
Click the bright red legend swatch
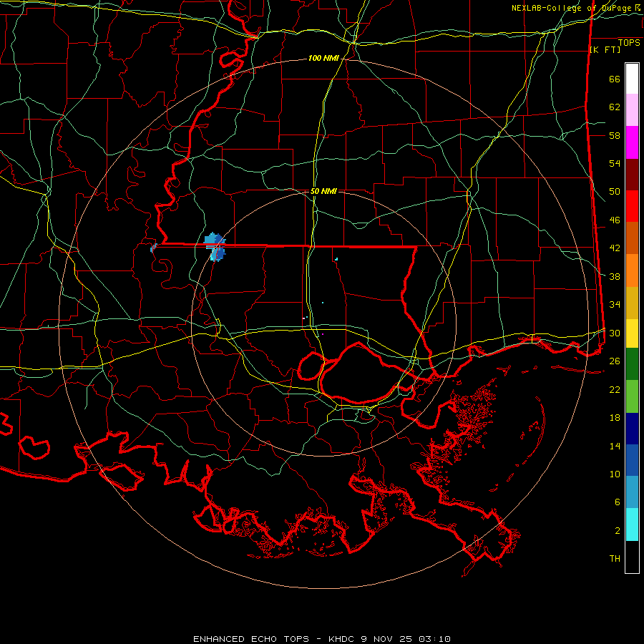632,206
